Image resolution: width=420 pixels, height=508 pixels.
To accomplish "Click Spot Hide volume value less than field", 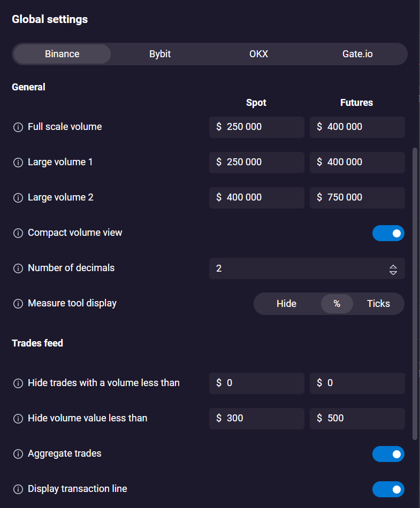I will tap(257, 419).
